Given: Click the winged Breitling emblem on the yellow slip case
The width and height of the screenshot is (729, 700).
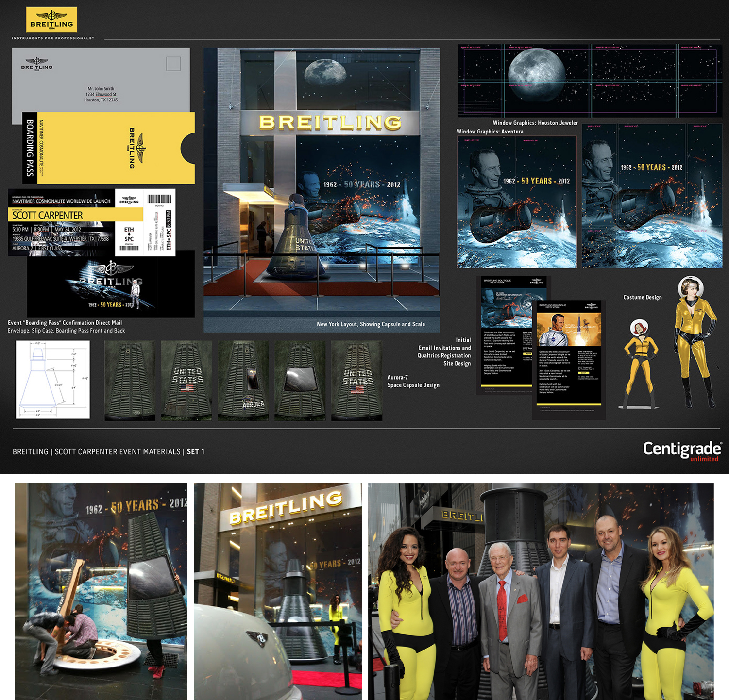Looking at the screenshot, I should pyautogui.click(x=140, y=148).
